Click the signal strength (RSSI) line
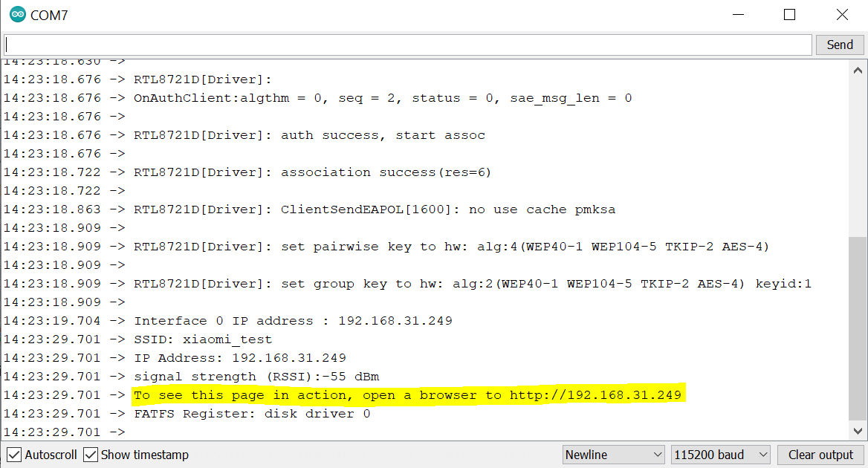868x468 pixels. [x=256, y=377]
